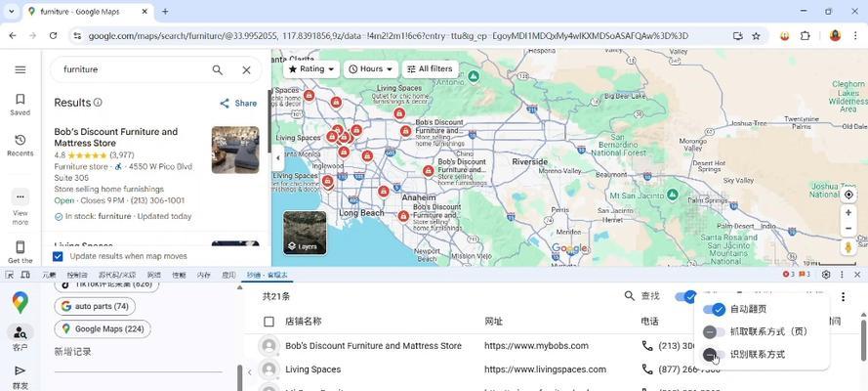Open the Saved places sidebar item

click(x=20, y=105)
